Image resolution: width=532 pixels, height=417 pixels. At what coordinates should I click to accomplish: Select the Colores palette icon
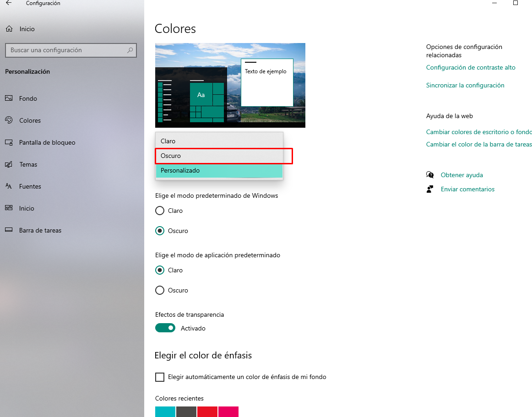pos(9,120)
